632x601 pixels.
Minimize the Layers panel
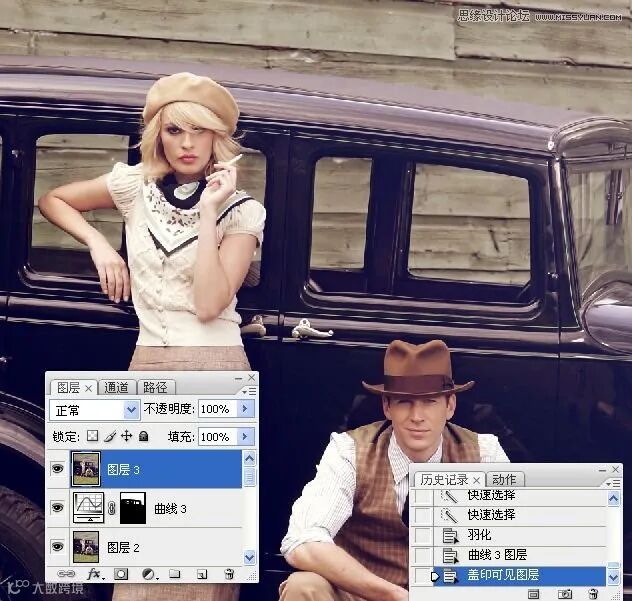point(239,378)
